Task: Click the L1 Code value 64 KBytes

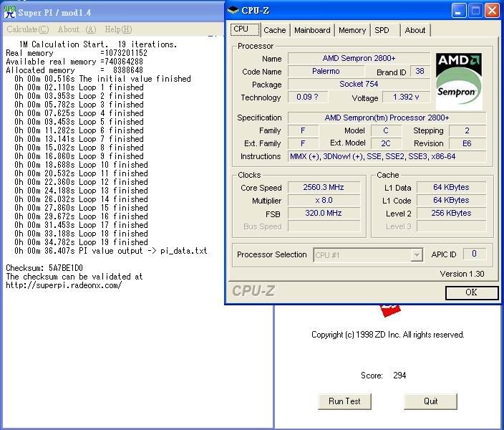Action: (451, 200)
